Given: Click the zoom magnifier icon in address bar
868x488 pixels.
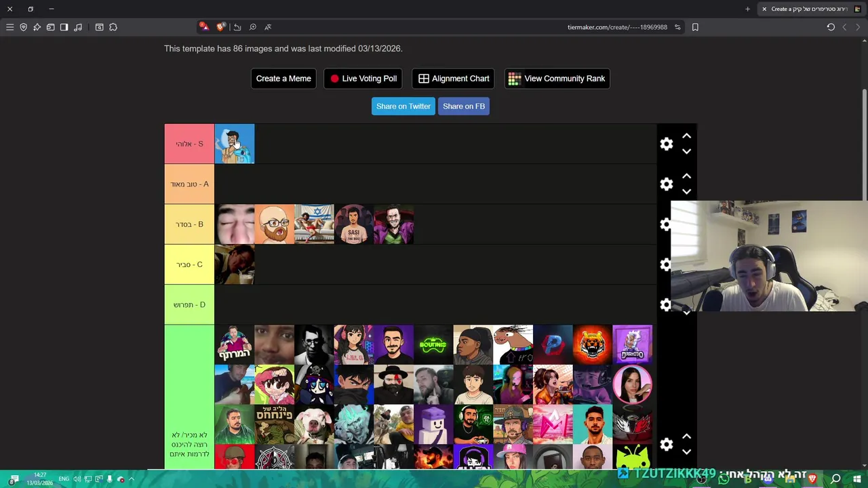Looking at the screenshot, I should (252, 27).
